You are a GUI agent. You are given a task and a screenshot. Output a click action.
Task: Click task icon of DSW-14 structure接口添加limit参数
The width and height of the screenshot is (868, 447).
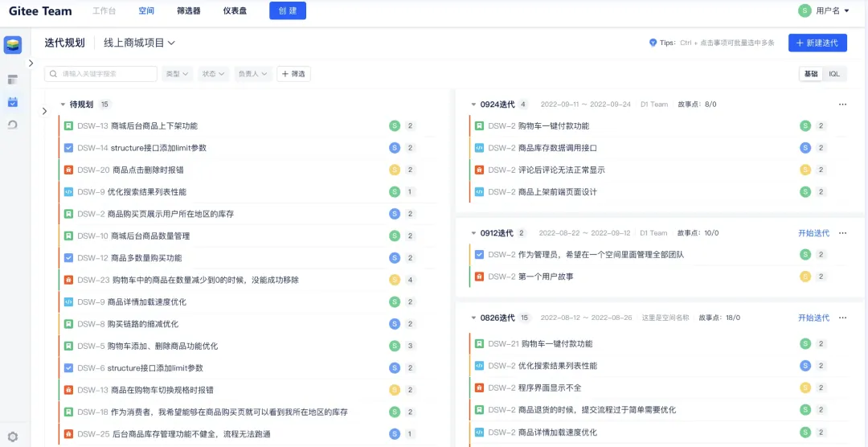[68, 148]
